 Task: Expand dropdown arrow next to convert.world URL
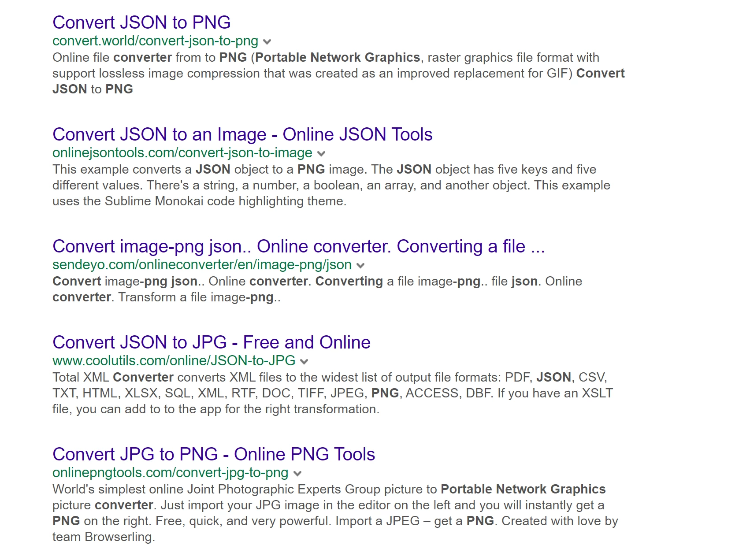267,42
